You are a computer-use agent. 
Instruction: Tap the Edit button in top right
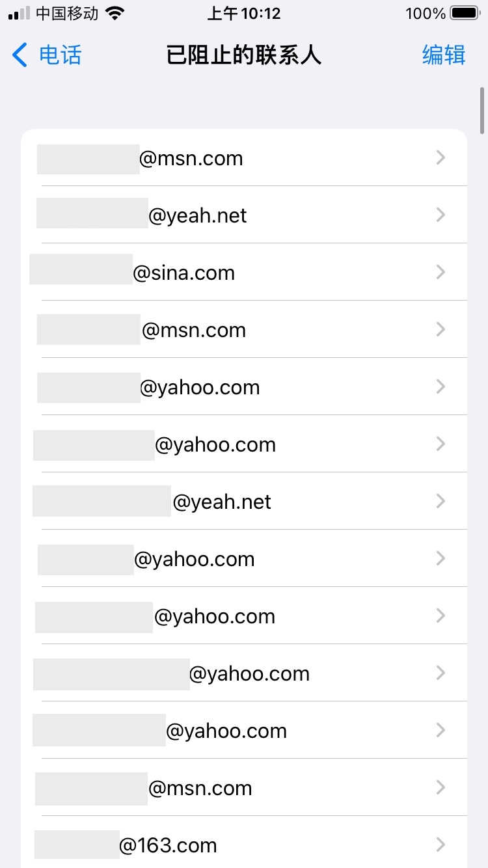tap(444, 55)
